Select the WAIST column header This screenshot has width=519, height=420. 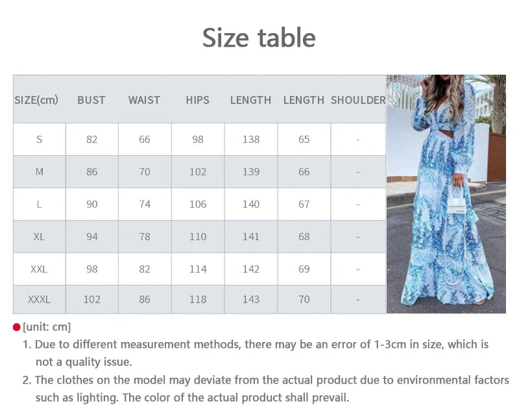144,100
